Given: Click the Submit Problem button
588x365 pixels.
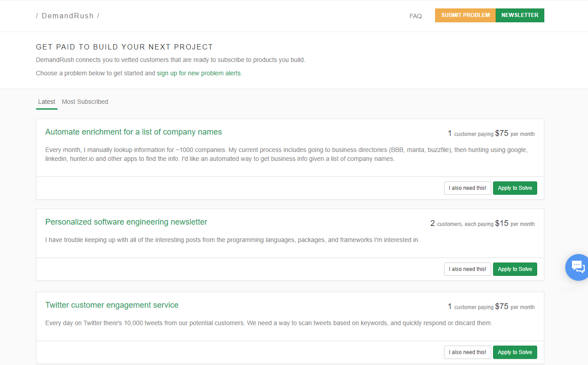Looking at the screenshot, I should (465, 15).
